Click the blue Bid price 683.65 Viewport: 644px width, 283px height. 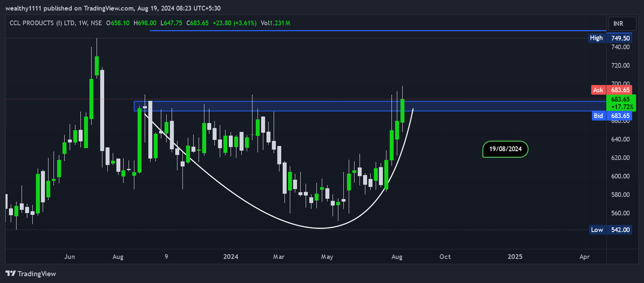pyautogui.click(x=619, y=116)
